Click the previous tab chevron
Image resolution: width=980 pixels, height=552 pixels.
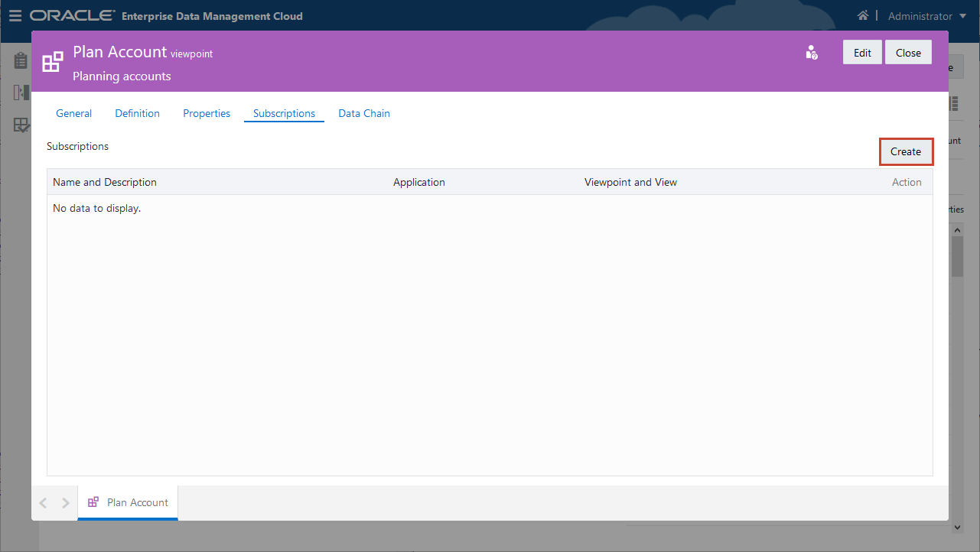click(x=43, y=502)
